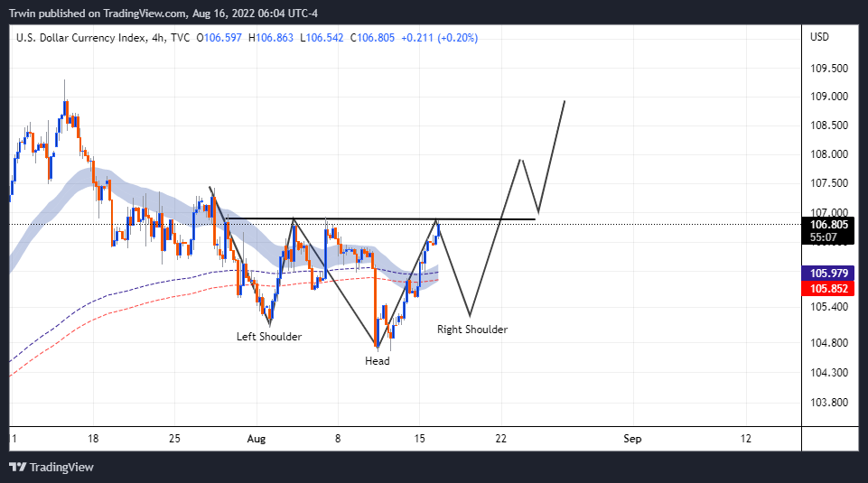Screen dimensions: 868x483
Task: Click the '15' date axis label
Action: pyautogui.click(x=420, y=438)
